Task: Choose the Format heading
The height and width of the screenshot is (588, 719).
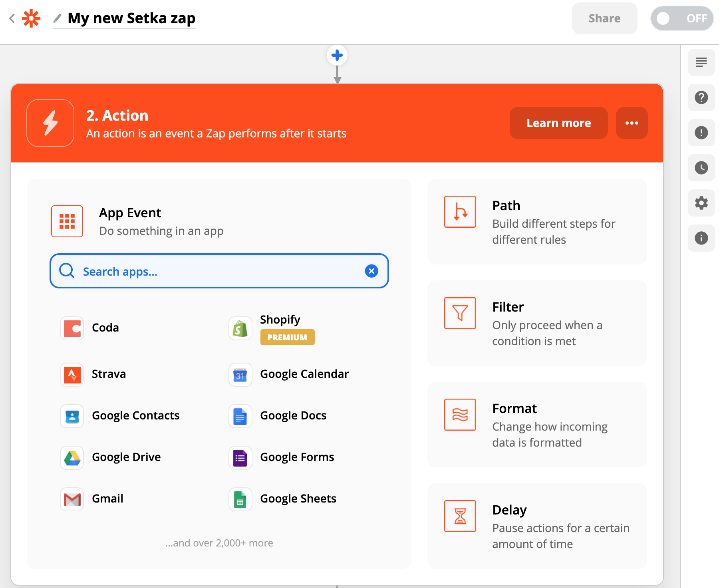Action: (x=514, y=409)
